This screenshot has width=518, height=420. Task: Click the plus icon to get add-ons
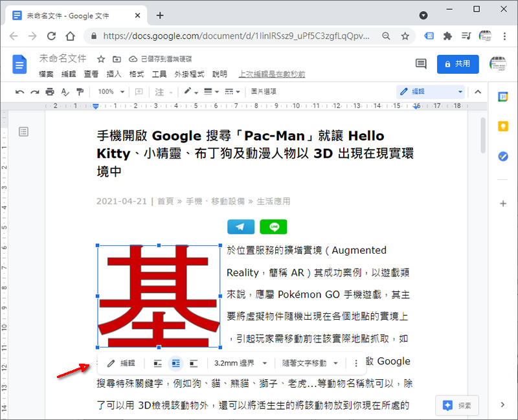pyautogui.click(x=503, y=203)
